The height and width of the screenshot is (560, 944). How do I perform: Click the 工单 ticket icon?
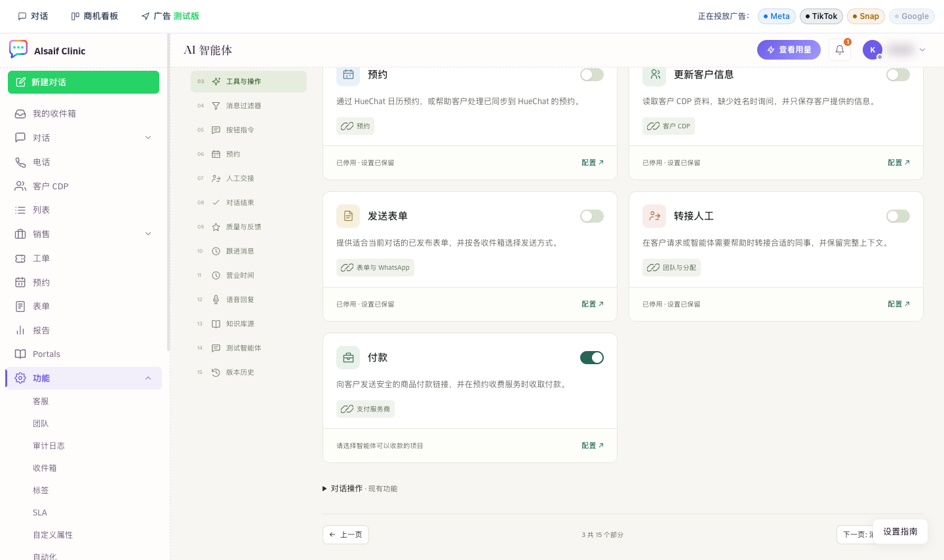pyautogui.click(x=20, y=258)
